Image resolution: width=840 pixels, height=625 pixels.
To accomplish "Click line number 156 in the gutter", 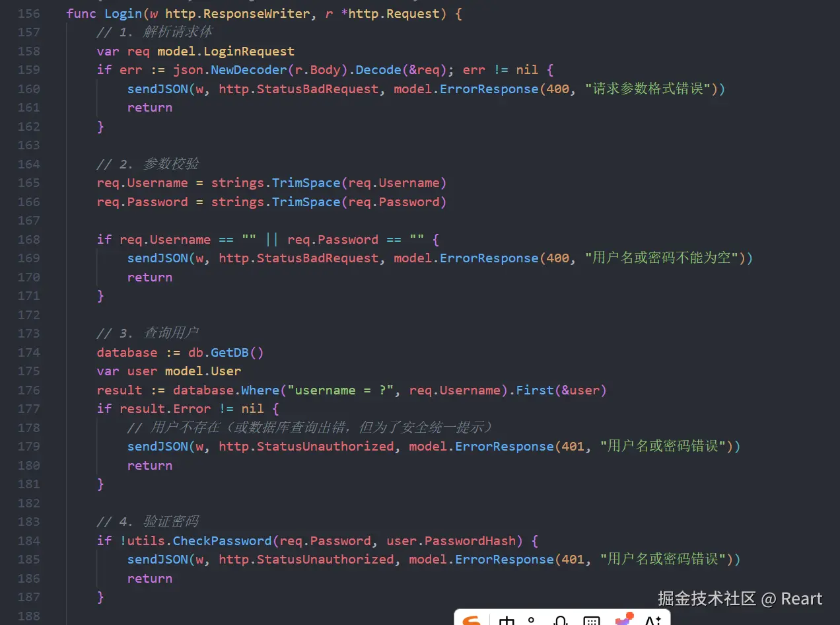I will click(x=28, y=13).
